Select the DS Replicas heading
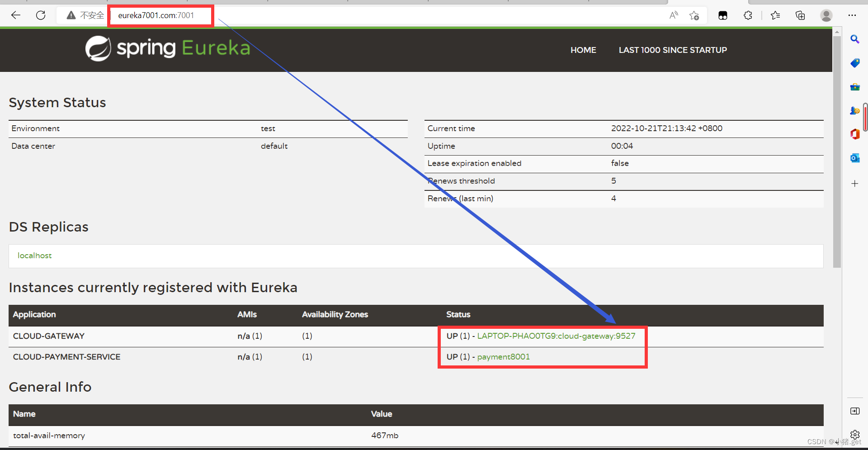The height and width of the screenshot is (450, 868). point(49,227)
